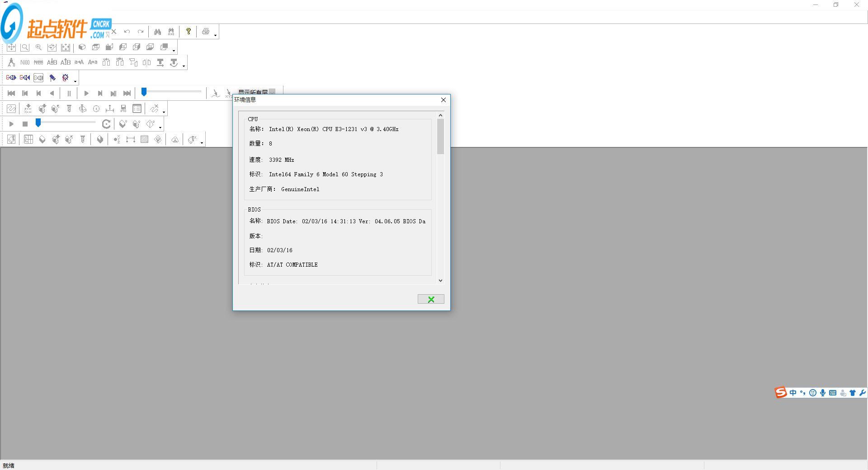
Task: Start the solid simulation play button
Action: [11, 124]
